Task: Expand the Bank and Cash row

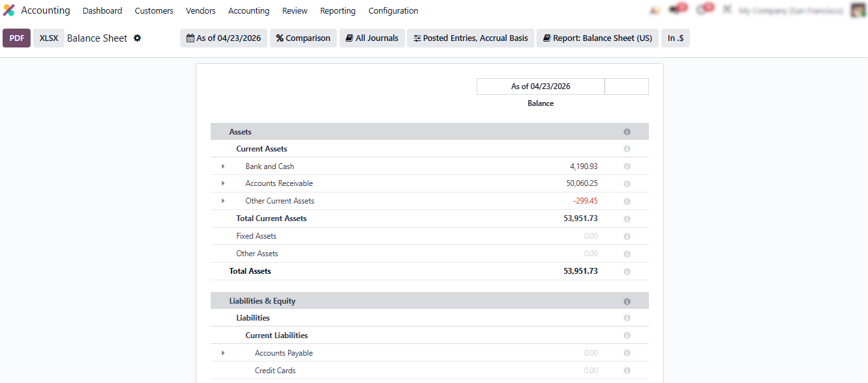Action: [223, 166]
